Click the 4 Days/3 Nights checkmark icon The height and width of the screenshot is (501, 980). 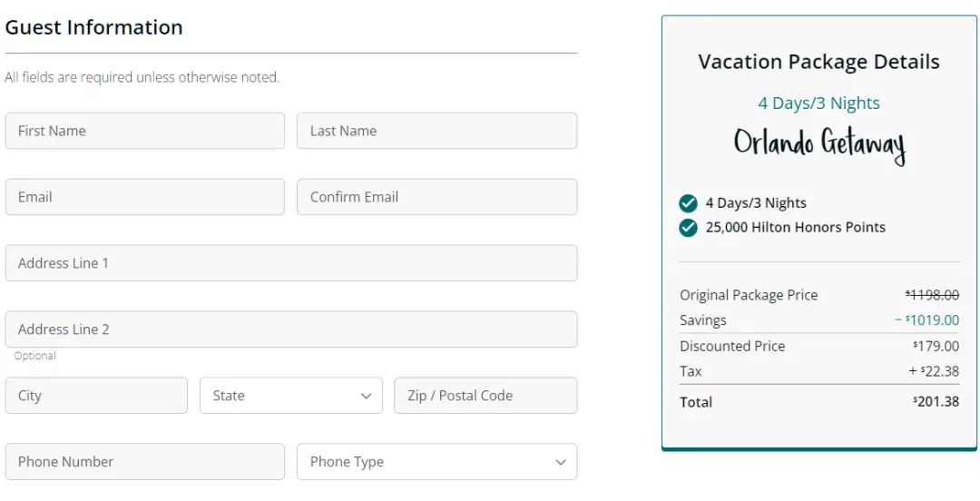[x=688, y=203]
